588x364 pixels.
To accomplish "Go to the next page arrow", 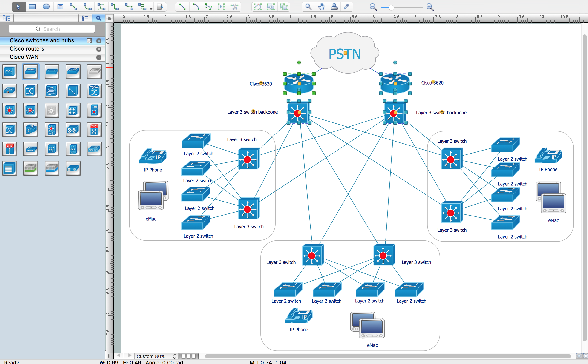I will pos(130,355).
